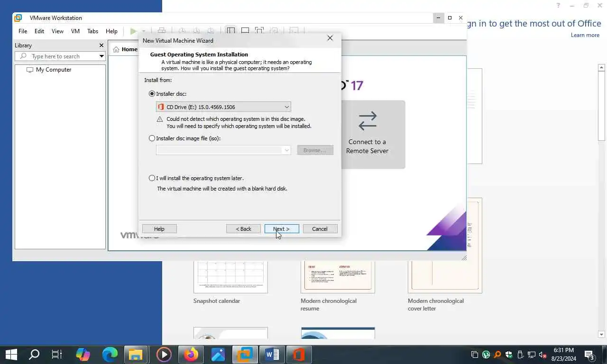Screen dimensions: 607x364
Task: Click the Connect to a Remote Server arrows icon
Action: coord(368,121)
